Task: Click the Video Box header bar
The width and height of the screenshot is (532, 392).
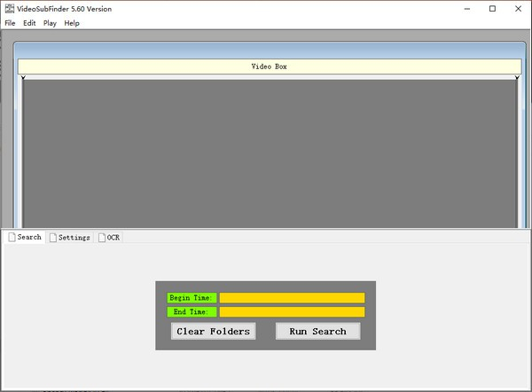Action: pos(269,67)
